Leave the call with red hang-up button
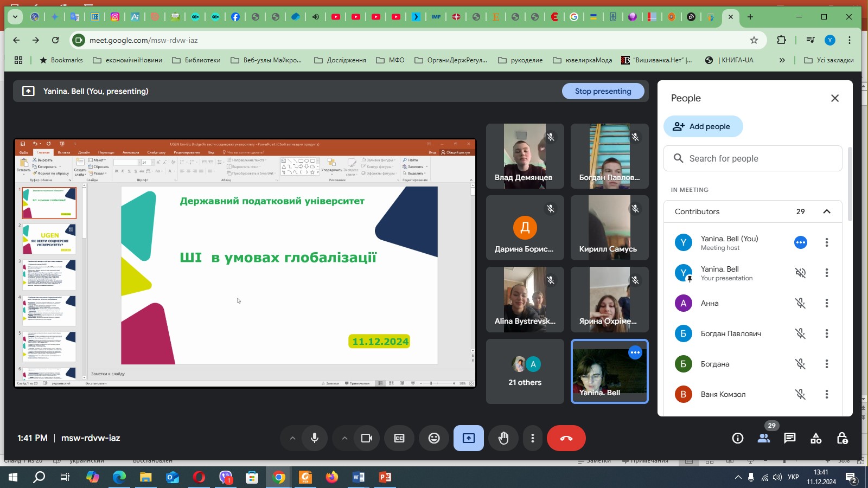Viewport: 868px width, 488px height. [566, 438]
